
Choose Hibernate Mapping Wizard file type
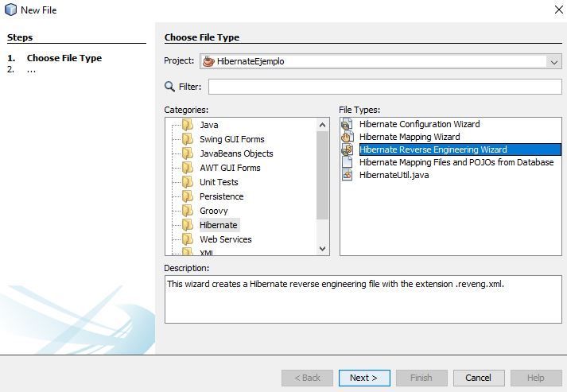410,137
